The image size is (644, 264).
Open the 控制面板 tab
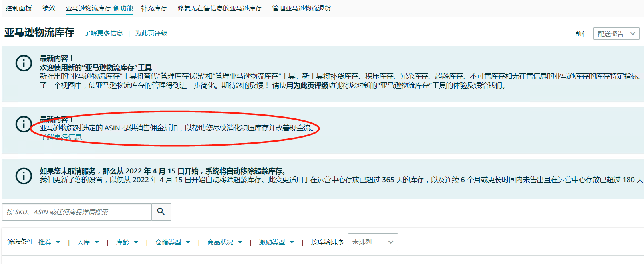pyautogui.click(x=19, y=8)
